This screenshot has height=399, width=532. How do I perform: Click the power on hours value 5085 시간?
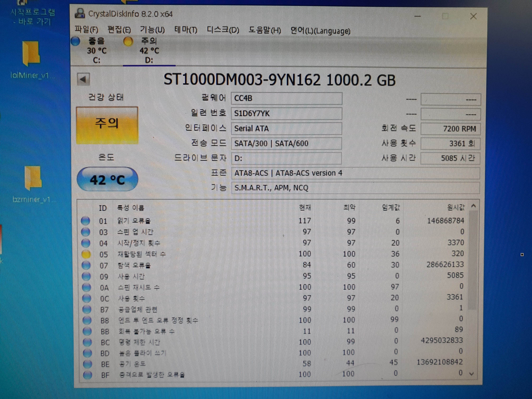(x=450, y=158)
